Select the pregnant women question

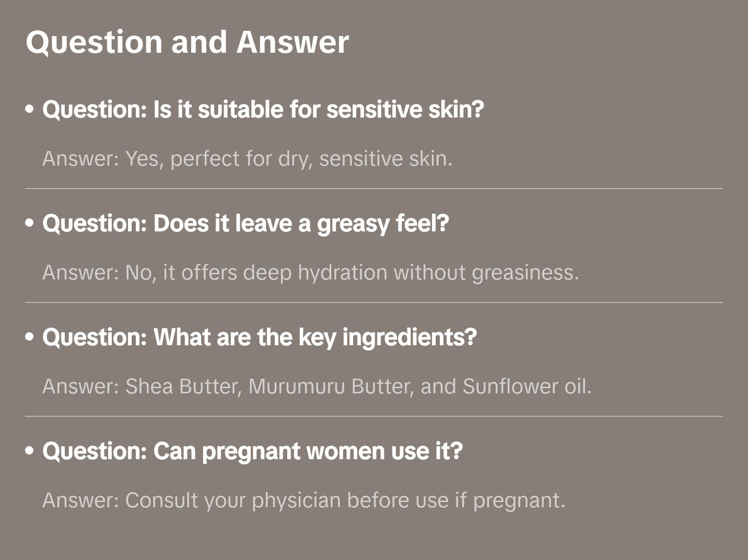pos(252,451)
